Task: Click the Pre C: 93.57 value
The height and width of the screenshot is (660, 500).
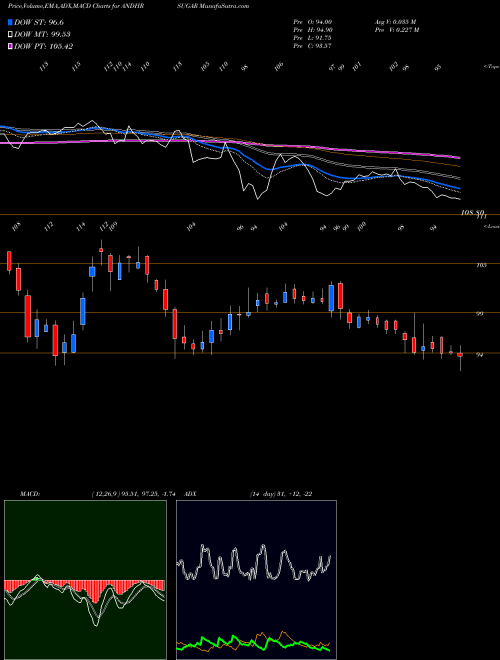Action: click(x=313, y=45)
